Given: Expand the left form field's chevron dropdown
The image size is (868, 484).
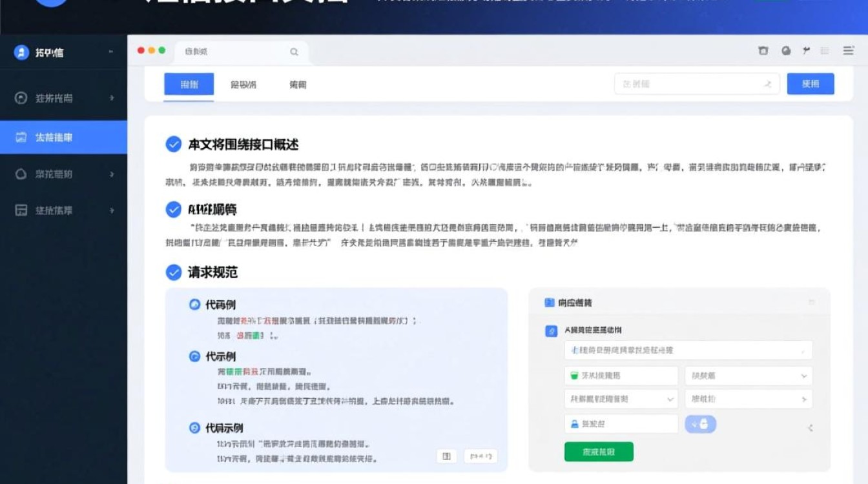Looking at the screenshot, I should [x=670, y=399].
